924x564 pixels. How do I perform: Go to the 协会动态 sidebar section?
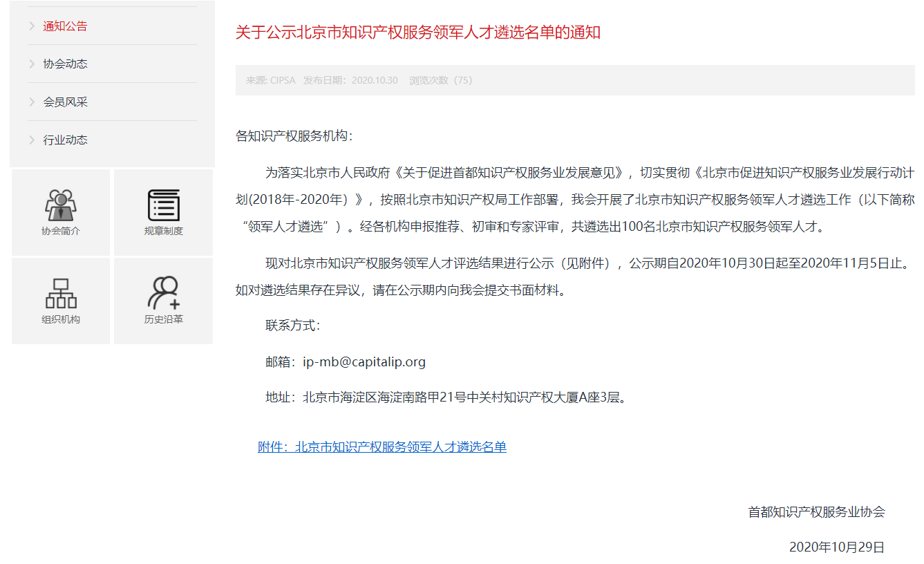tap(66, 64)
